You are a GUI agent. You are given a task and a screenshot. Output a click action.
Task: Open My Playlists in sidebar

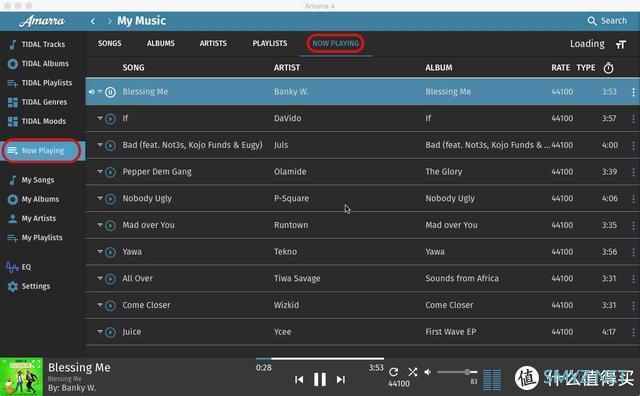click(36, 237)
